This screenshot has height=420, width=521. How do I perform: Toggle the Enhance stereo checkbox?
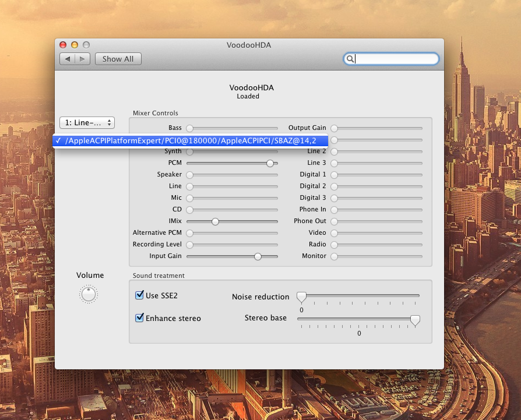coord(139,317)
